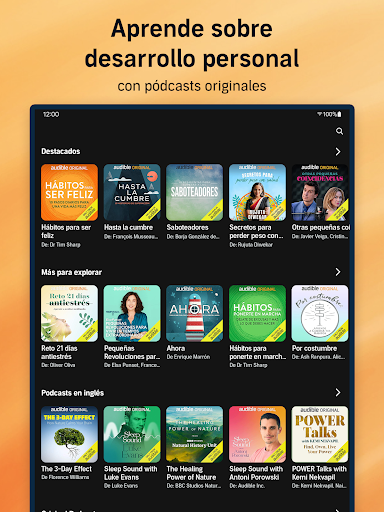The width and height of the screenshot is (384, 512).
Task: Open the Hábitos para ser feliz cover
Action: click(x=69, y=192)
